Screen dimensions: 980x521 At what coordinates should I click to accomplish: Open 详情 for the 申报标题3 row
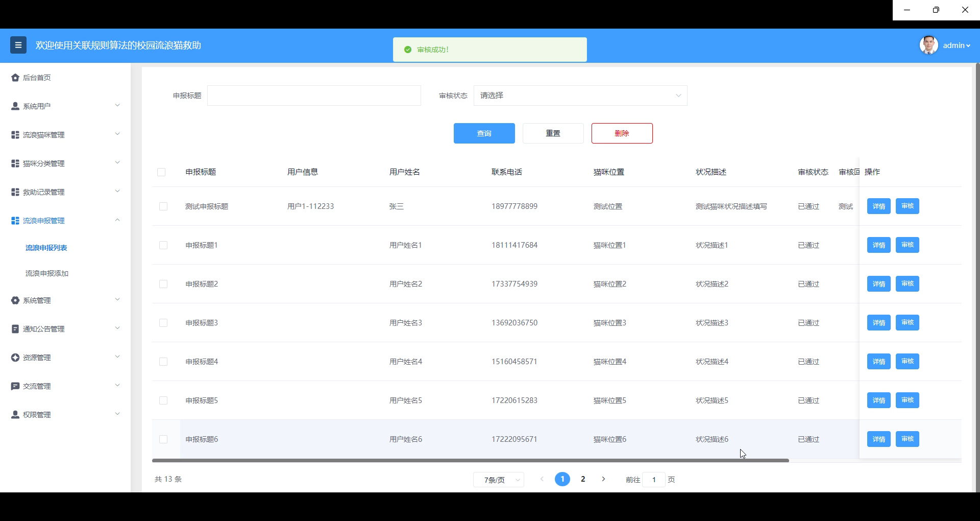(878, 323)
